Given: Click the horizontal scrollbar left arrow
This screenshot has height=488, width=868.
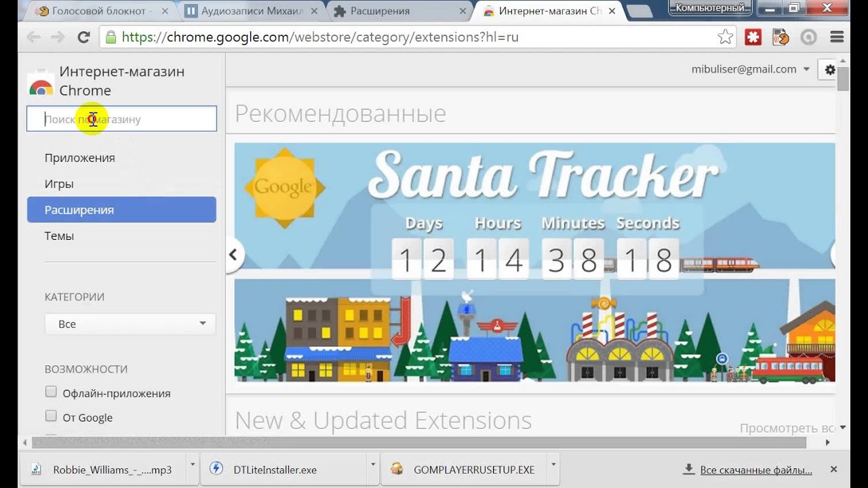Looking at the screenshot, I should click(x=26, y=443).
